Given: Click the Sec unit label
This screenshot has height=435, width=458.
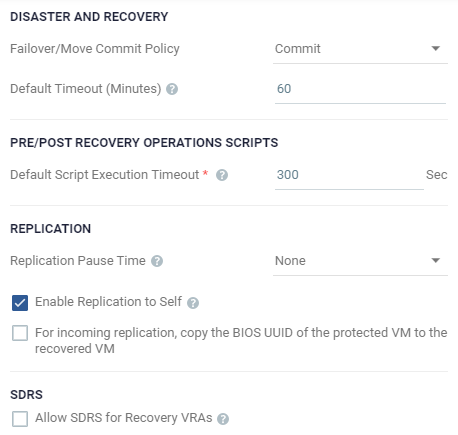Looking at the screenshot, I should click(436, 175).
